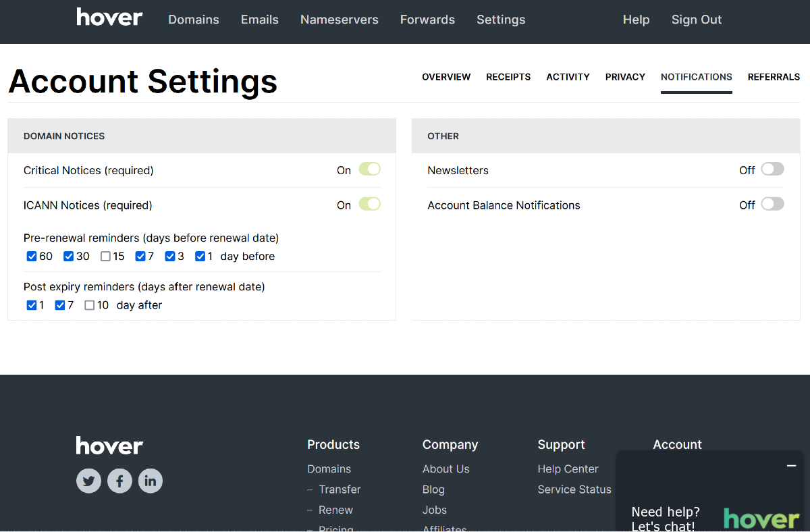Click the Critical Notices toggle switch

(369, 169)
